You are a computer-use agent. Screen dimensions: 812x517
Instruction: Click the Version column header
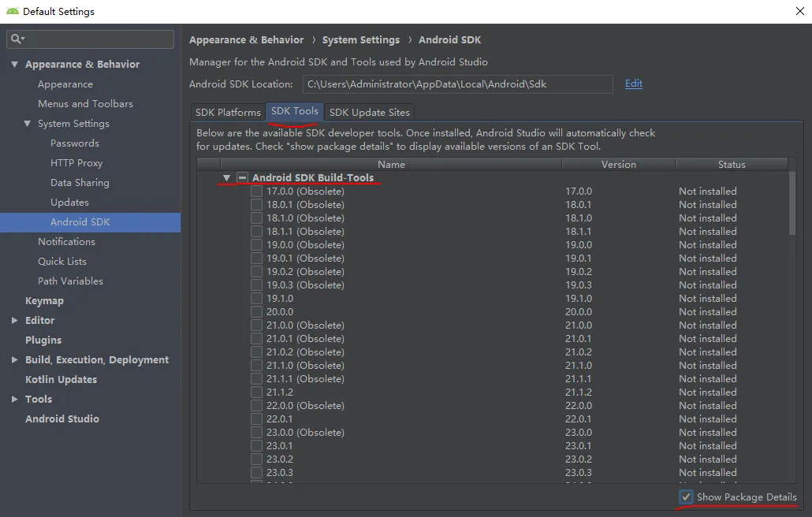pos(618,164)
